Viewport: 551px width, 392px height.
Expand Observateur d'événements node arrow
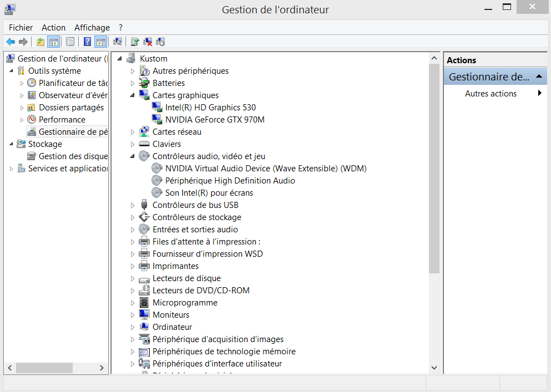click(x=22, y=95)
